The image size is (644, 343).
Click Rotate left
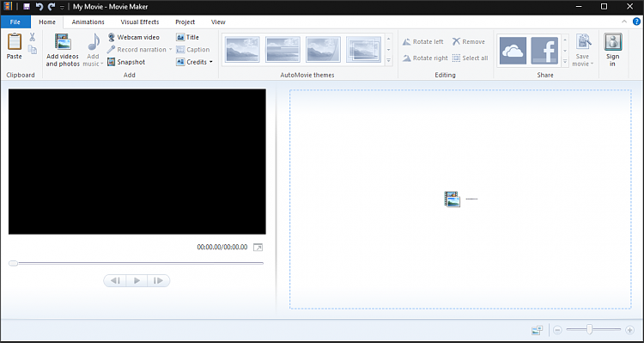tap(423, 41)
